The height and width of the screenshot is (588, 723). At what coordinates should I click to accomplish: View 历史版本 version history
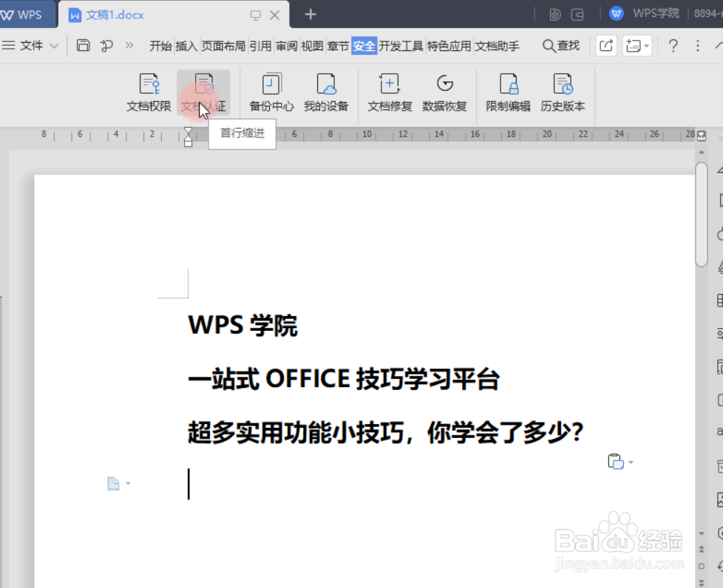563,92
